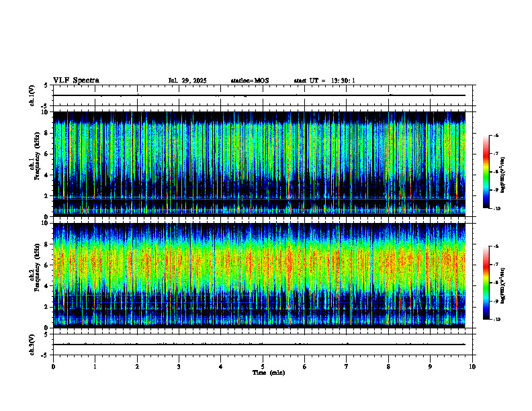Screen dimensions: 532x411
Task: Click the "4" tick on the time axis
Action: [221, 367]
